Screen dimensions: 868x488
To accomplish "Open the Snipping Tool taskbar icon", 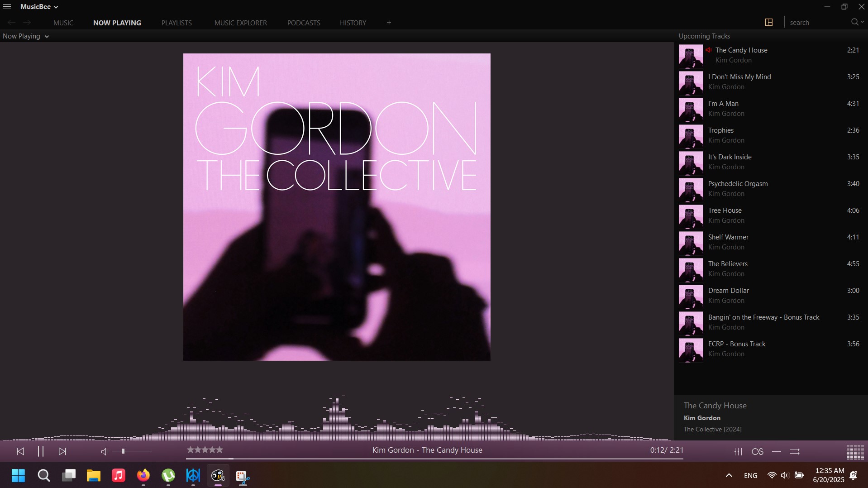I will [243, 476].
